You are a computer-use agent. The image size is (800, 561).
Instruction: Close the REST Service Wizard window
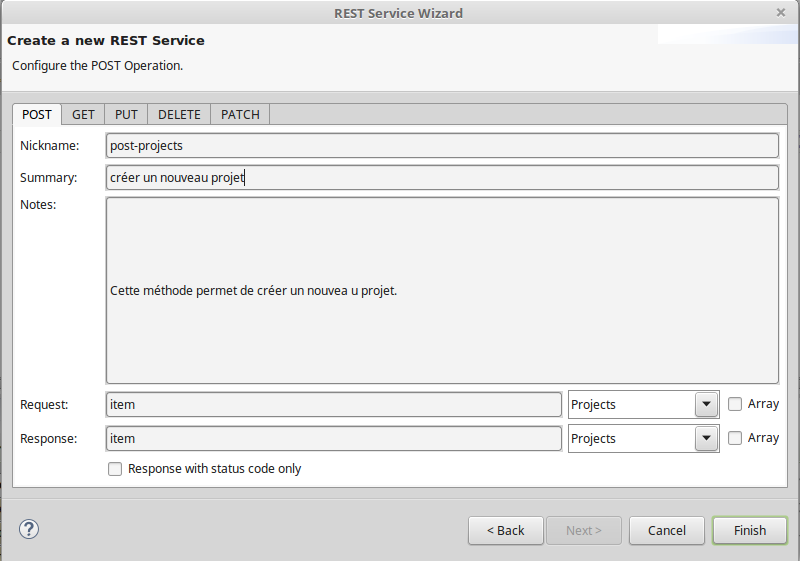coord(781,13)
